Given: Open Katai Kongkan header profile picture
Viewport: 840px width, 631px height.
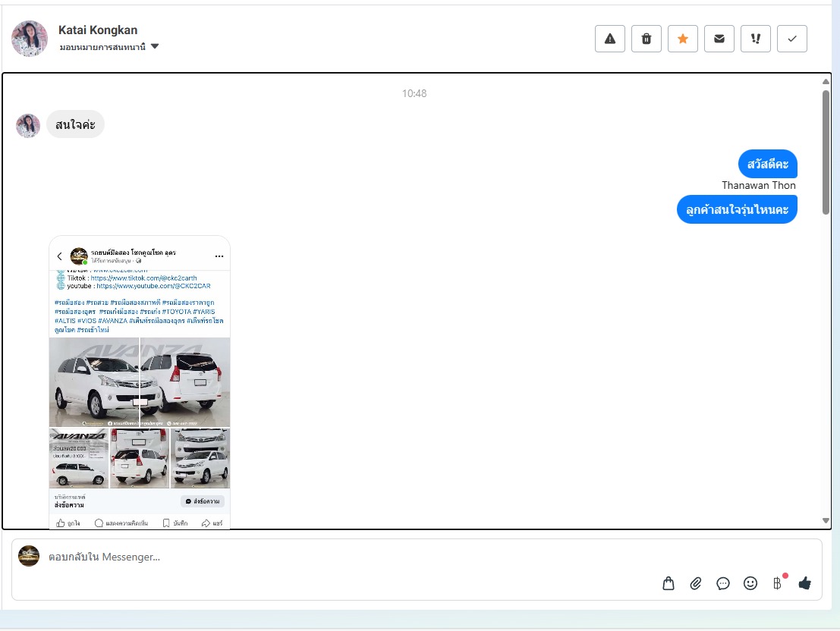Looking at the screenshot, I should [x=30, y=39].
